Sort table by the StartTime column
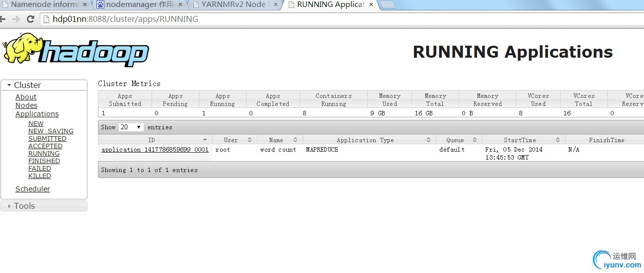The image size is (644, 273). click(x=523, y=140)
